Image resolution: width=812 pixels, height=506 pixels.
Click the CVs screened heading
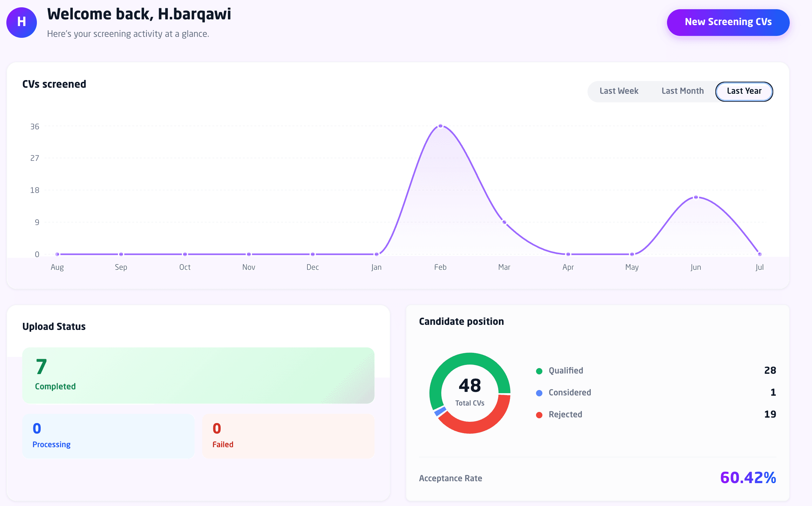[54, 84]
